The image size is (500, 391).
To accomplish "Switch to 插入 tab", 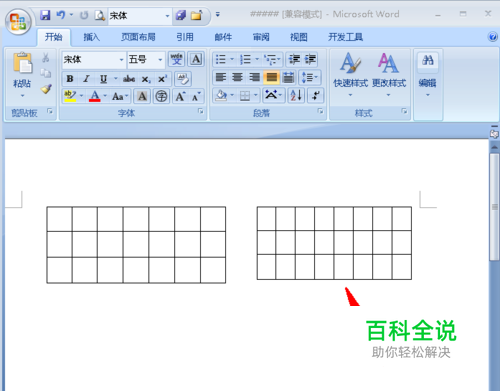I will click(91, 37).
